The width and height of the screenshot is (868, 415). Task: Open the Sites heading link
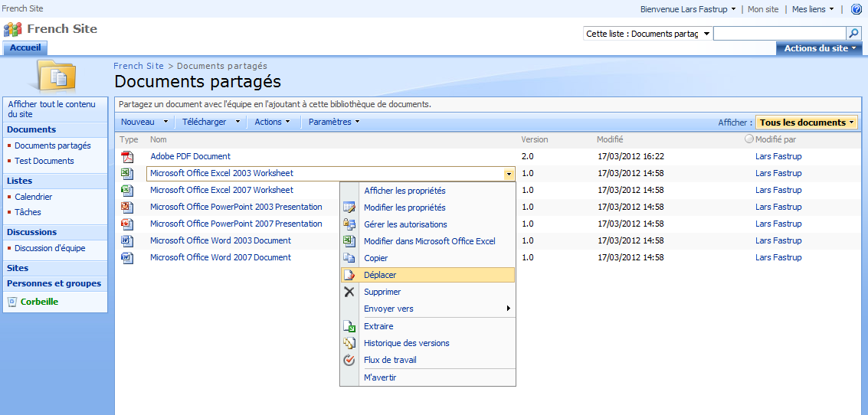(x=18, y=268)
